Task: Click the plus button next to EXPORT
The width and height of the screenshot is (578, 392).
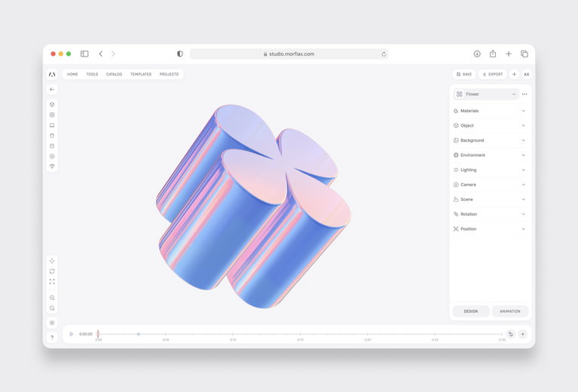Action: 514,74
